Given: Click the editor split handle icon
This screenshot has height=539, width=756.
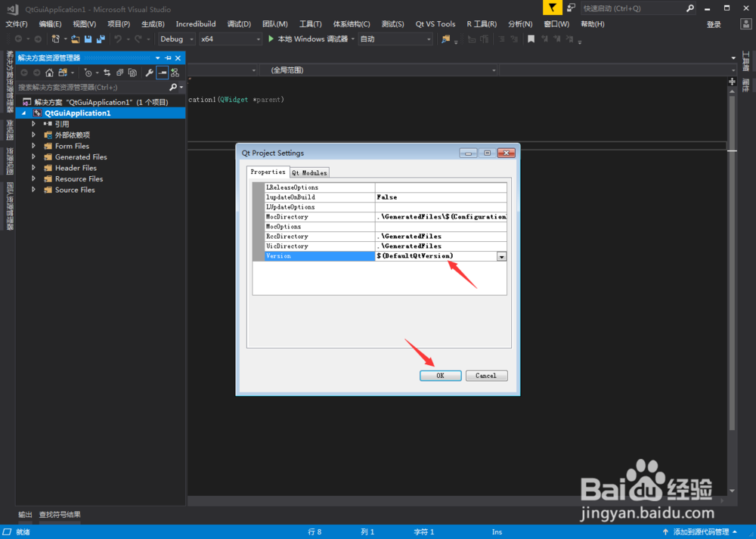Looking at the screenshot, I should (732, 82).
